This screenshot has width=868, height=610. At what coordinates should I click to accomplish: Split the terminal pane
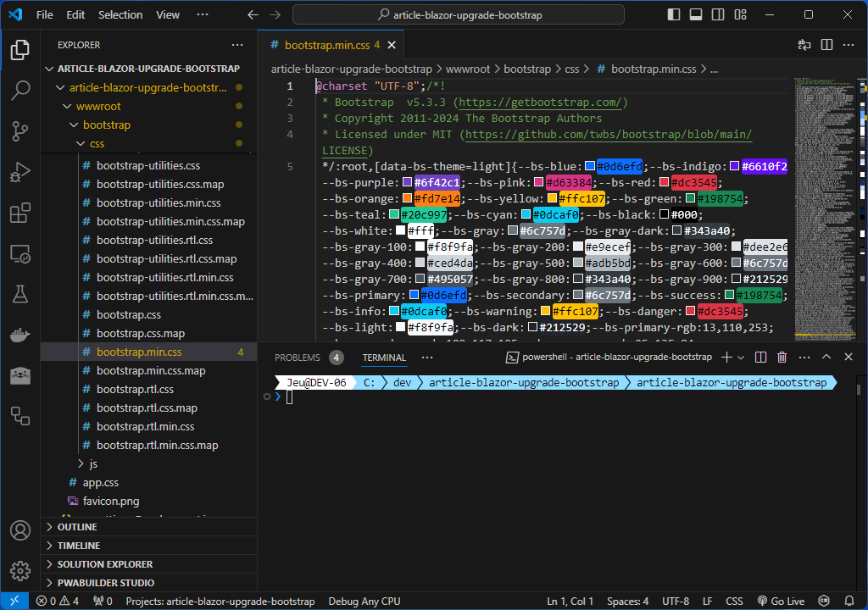point(760,357)
